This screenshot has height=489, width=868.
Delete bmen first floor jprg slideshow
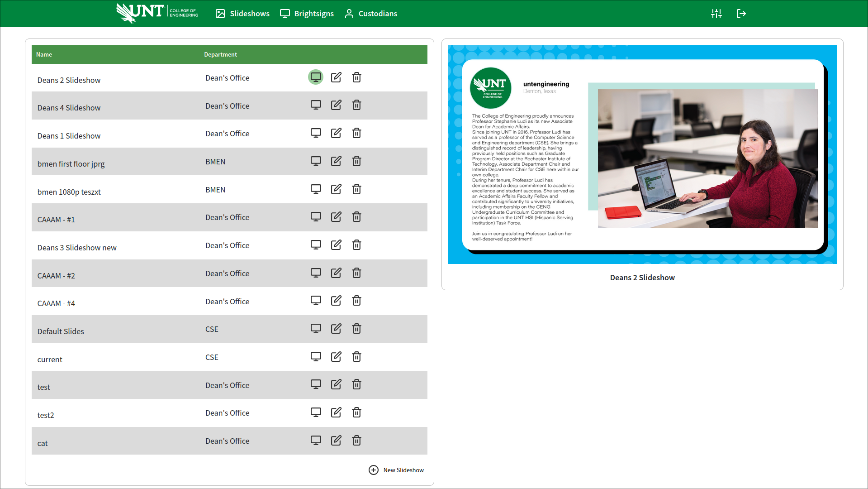point(356,161)
